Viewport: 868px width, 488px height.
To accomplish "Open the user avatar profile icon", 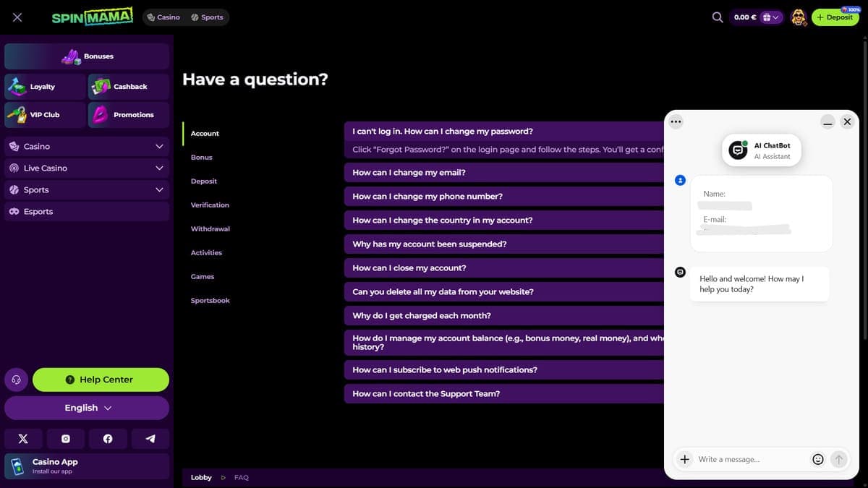I will (x=799, y=17).
